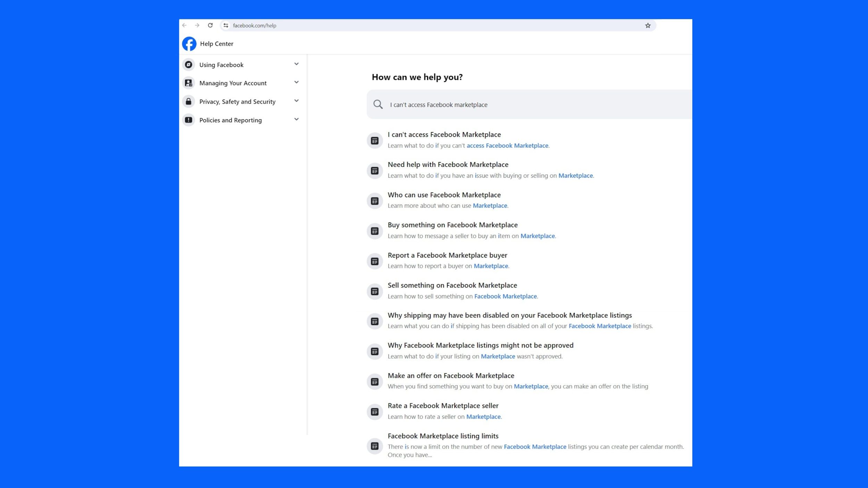Click article icon beside Need help with Facebook Marketplace
The width and height of the screenshot is (868, 488).
pos(375,171)
